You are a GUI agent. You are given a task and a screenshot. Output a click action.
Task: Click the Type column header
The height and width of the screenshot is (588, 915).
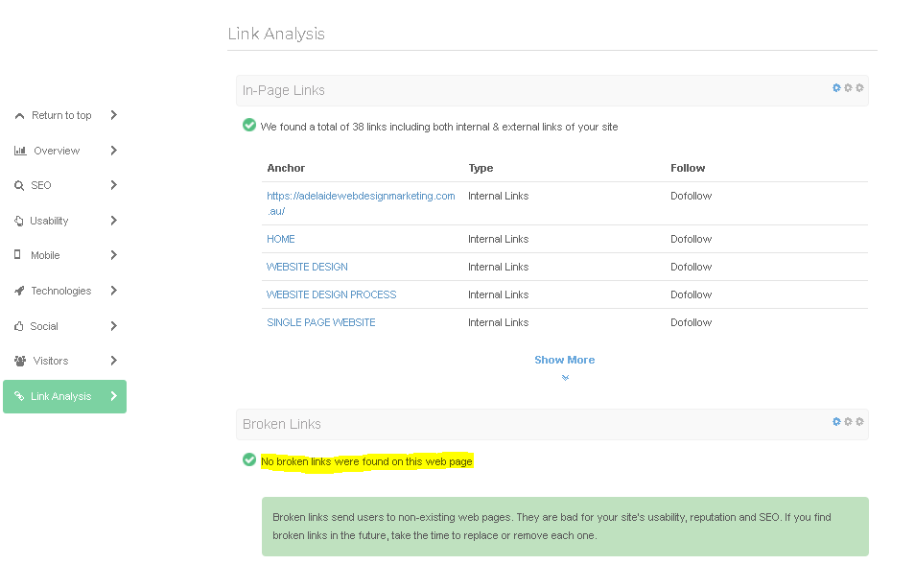(x=481, y=168)
